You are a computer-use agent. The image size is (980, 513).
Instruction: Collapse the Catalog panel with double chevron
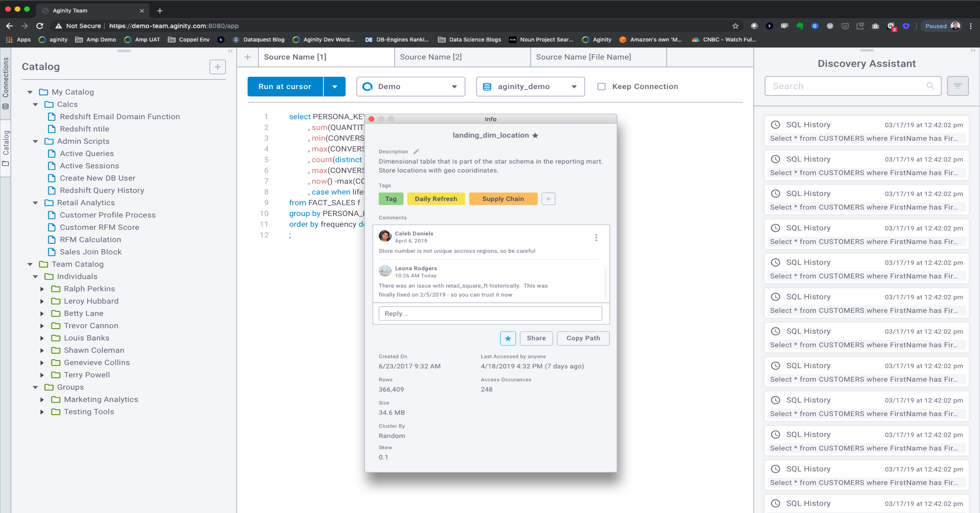click(230, 51)
